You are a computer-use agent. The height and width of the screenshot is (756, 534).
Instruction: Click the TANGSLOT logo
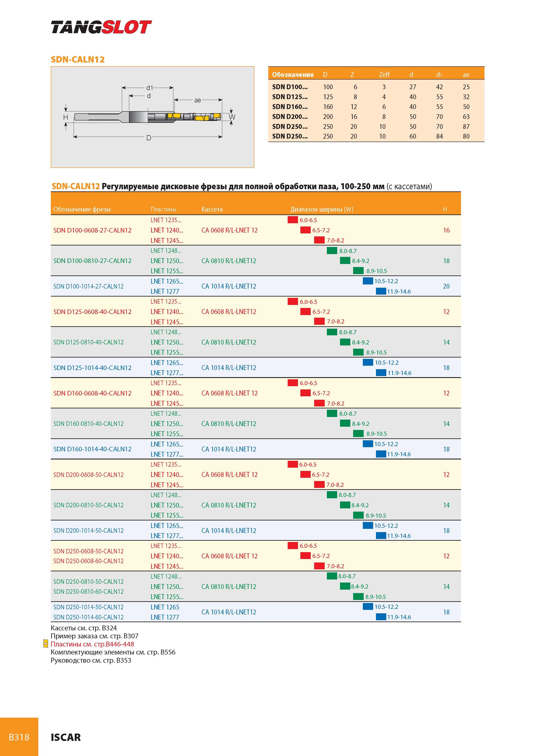click(x=101, y=27)
